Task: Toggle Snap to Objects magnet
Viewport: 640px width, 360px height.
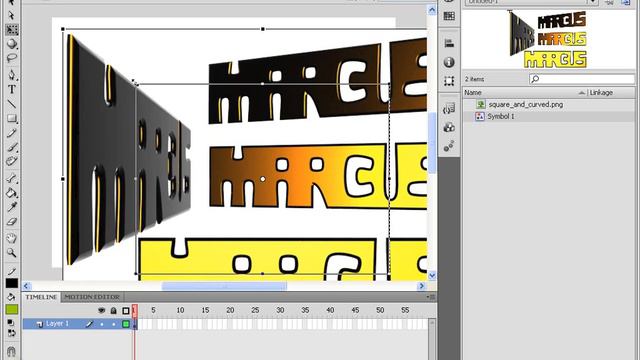Action: 11,351
